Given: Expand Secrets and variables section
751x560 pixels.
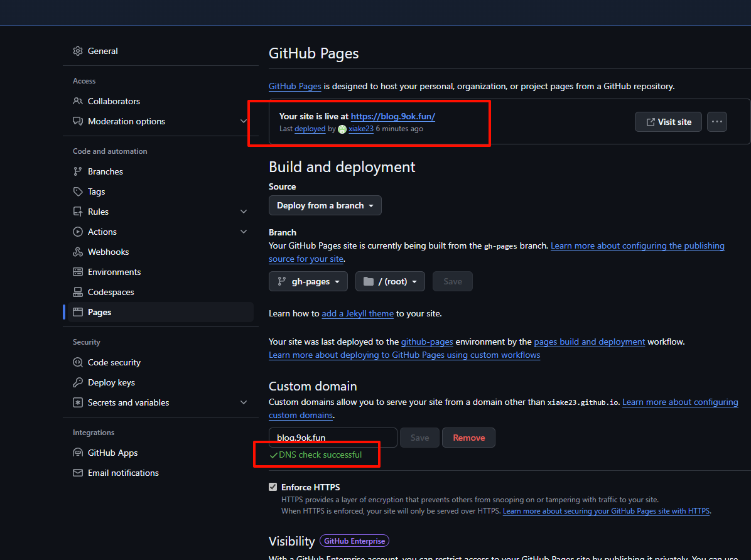Looking at the screenshot, I should pos(243,403).
